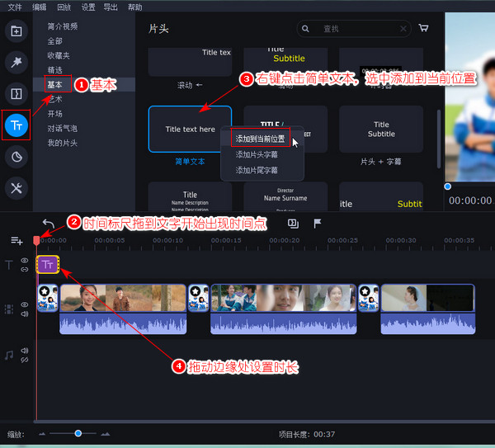Clear the search field with X

403,29
